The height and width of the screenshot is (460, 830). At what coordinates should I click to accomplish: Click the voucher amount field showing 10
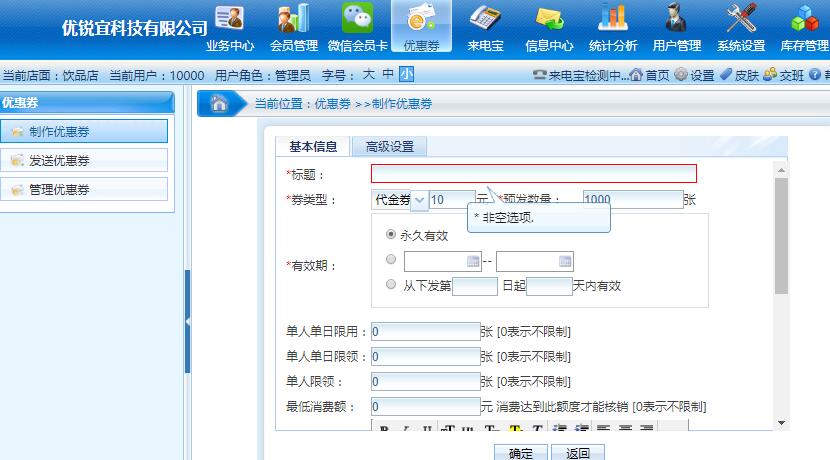(x=452, y=200)
